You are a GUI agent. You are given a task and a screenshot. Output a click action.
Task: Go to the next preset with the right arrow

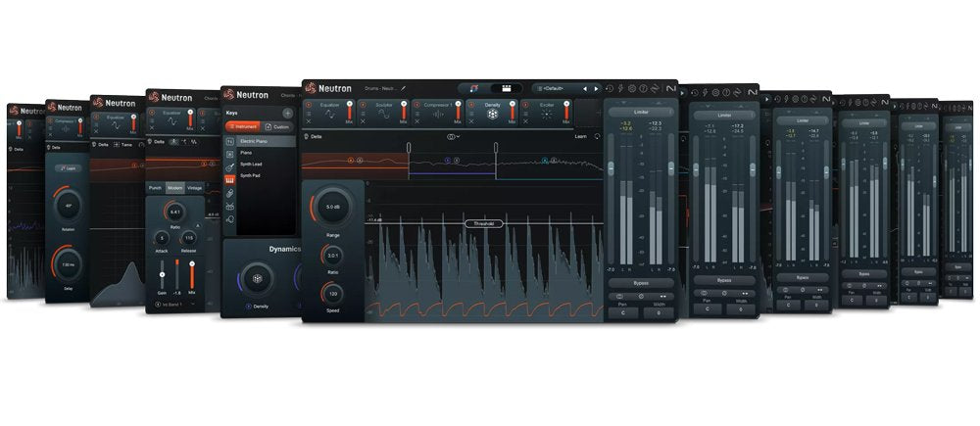[x=597, y=88]
